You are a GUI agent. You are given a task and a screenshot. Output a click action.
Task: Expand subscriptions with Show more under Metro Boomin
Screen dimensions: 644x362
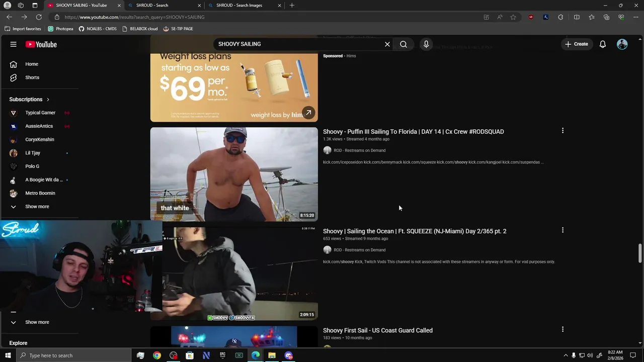(37, 207)
